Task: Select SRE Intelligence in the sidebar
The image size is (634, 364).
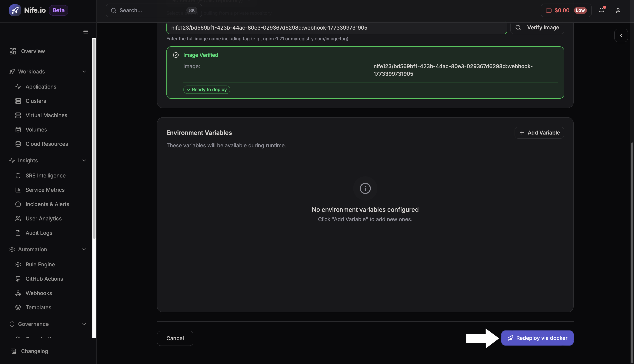Action: [x=45, y=176]
